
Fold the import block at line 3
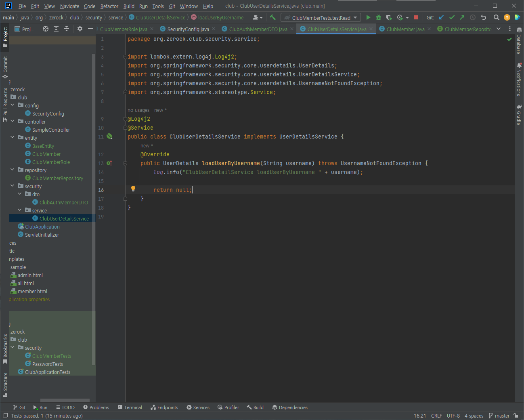[x=125, y=57]
